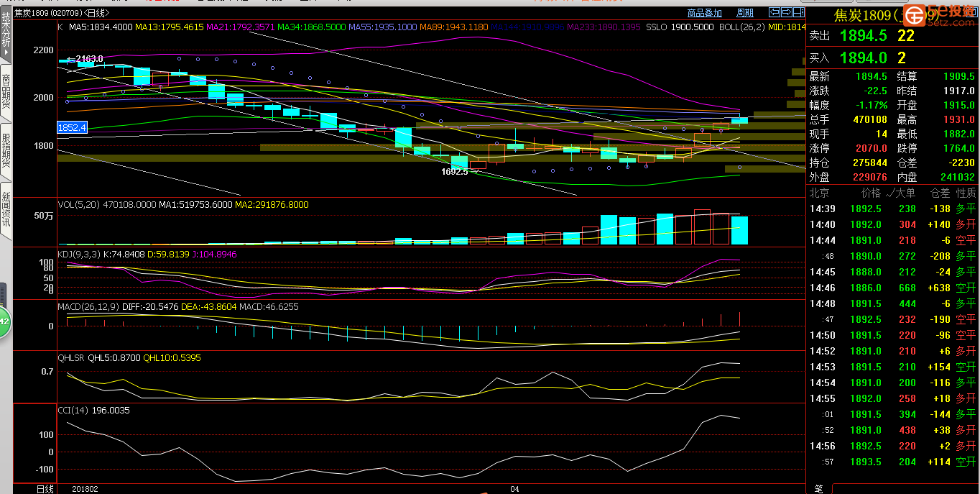This screenshot has height=494, width=980.
Task: Click the 04 month marker on time axis
Action: pyautogui.click(x=514, y=489)
